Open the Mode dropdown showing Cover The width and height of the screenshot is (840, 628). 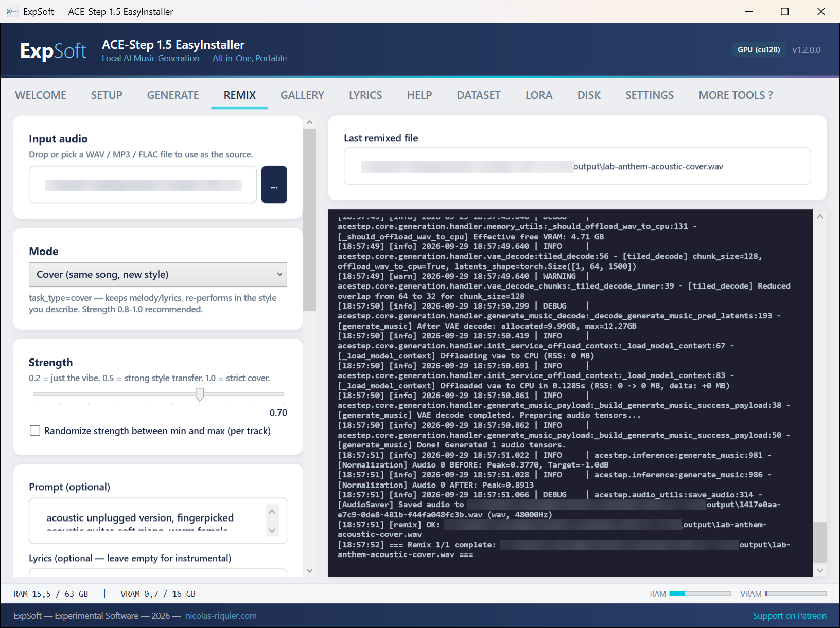(158, 275)
